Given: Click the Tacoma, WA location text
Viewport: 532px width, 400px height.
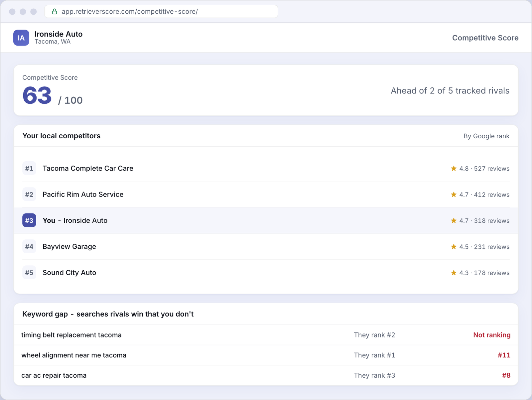Looking at the screenshot, I should tap(53, 42).
